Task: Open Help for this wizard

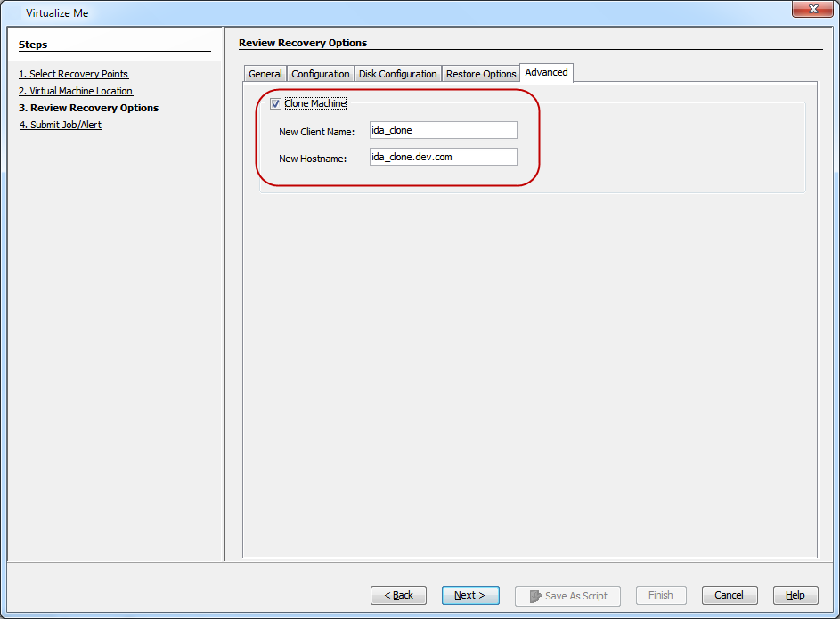Action: click(x=795, y=595)
